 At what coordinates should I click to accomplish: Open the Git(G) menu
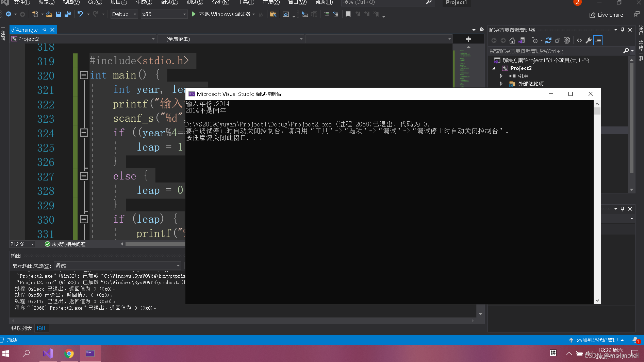point(95,2)
